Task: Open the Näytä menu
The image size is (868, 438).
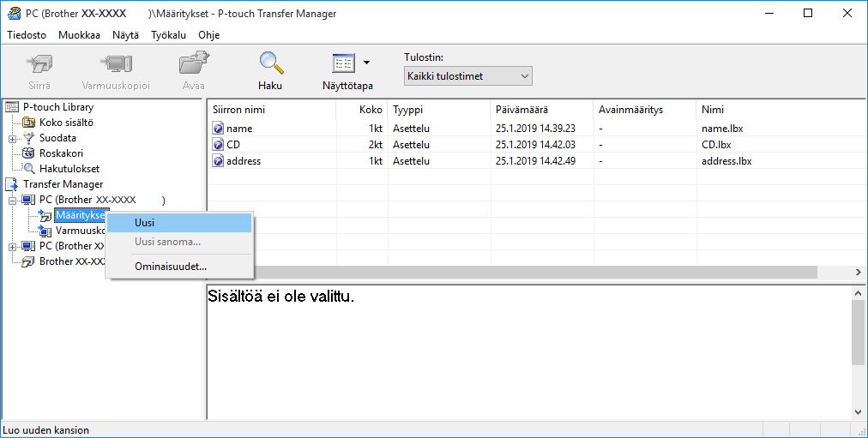Action: pos(126,35)
